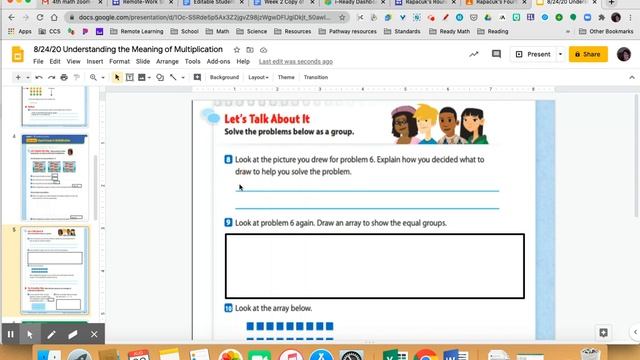
Task: Click the Insert image icon
Action: [x=142, y=77]
